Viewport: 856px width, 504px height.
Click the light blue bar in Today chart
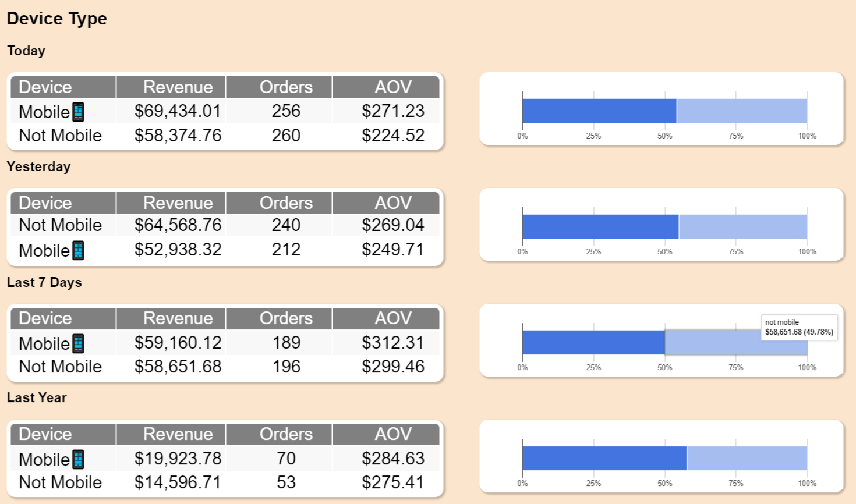click(741, 111)
